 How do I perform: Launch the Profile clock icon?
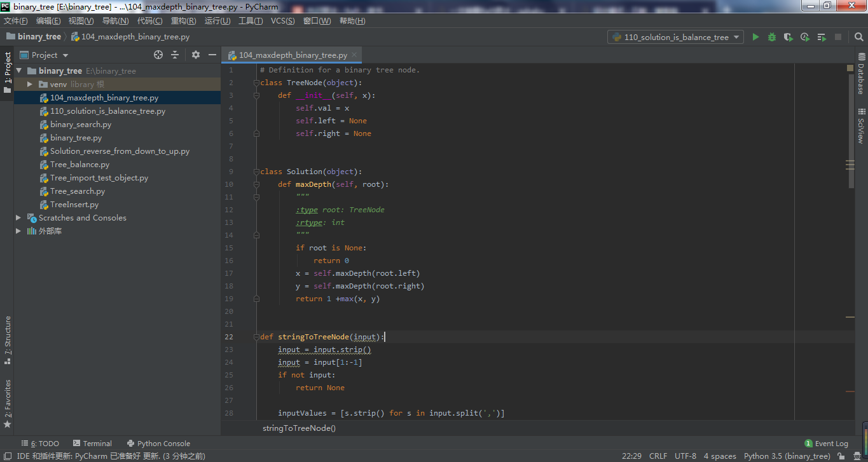[x=805, y=37]
